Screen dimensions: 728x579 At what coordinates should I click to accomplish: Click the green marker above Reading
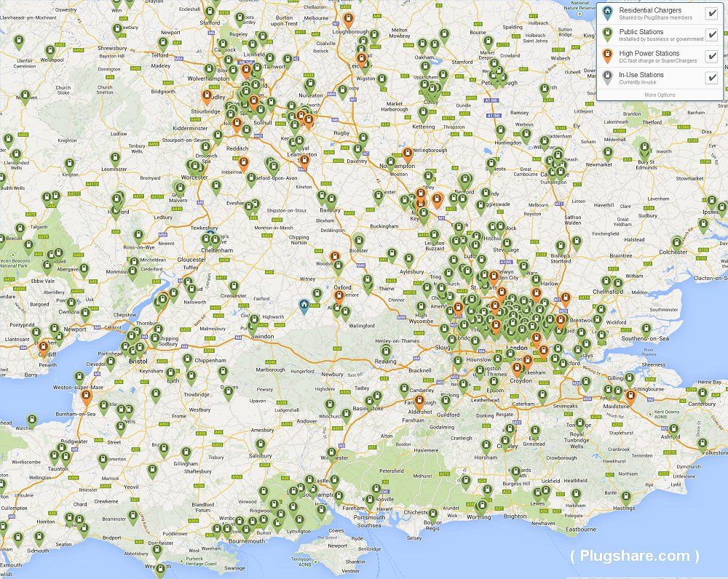click(x=386, y=351)
